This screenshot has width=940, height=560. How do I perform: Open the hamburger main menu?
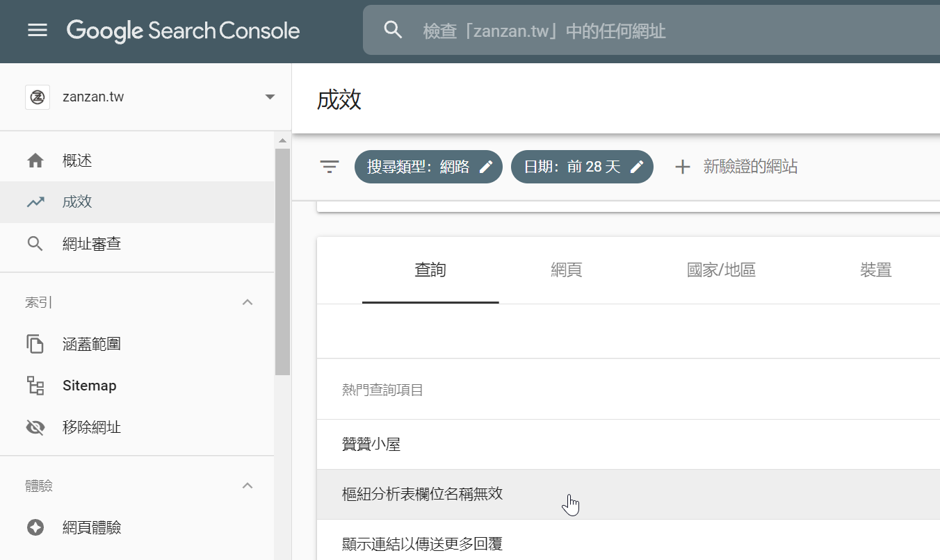38,31
